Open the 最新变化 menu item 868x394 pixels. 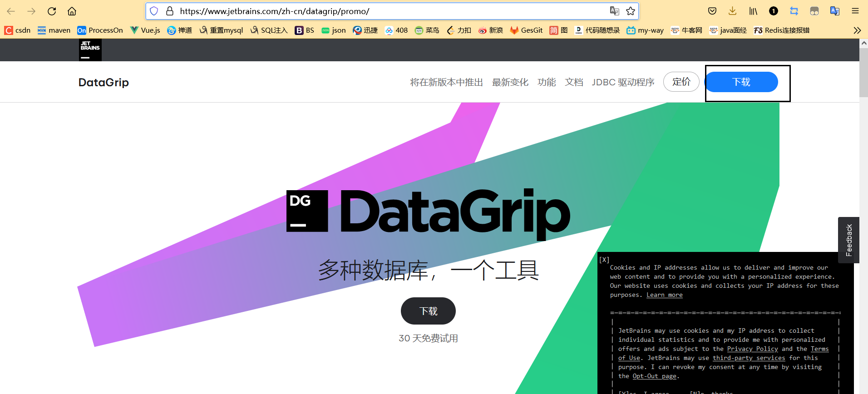510,82
